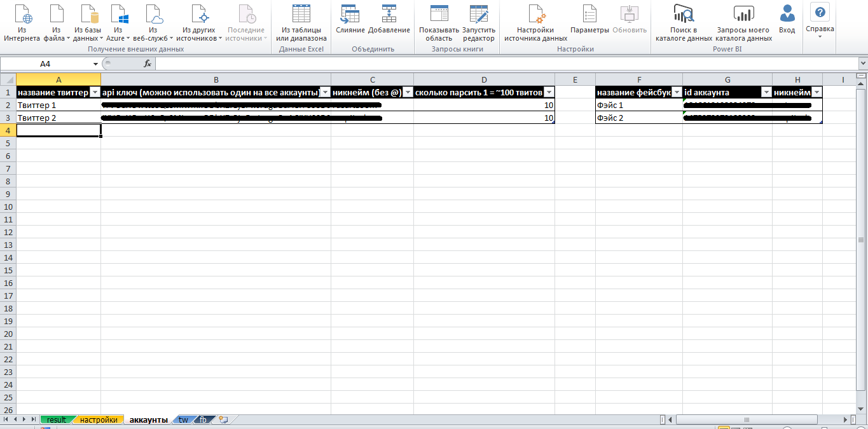The height and width of the screenshot is (429, 868).
Task: Expand filter dropdown for id аккаунта column
Action: pos(766,93)
